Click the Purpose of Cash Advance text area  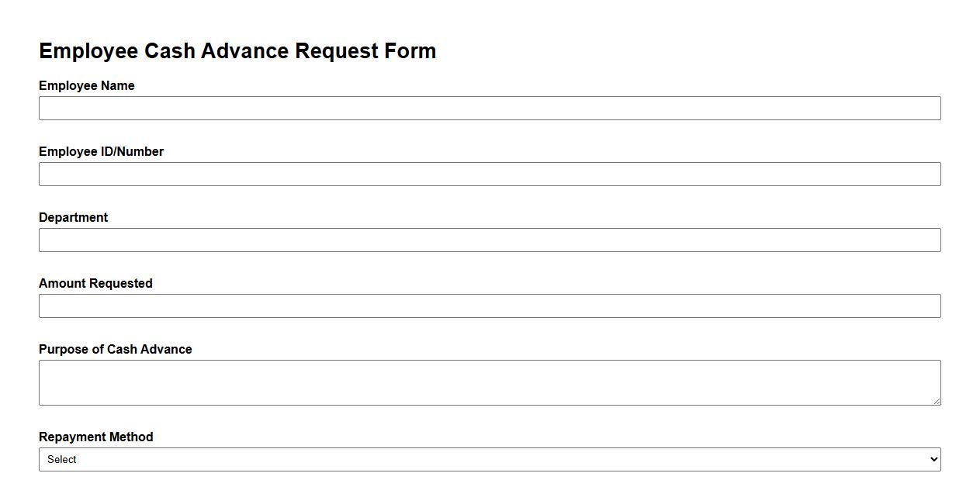point(489,380)
